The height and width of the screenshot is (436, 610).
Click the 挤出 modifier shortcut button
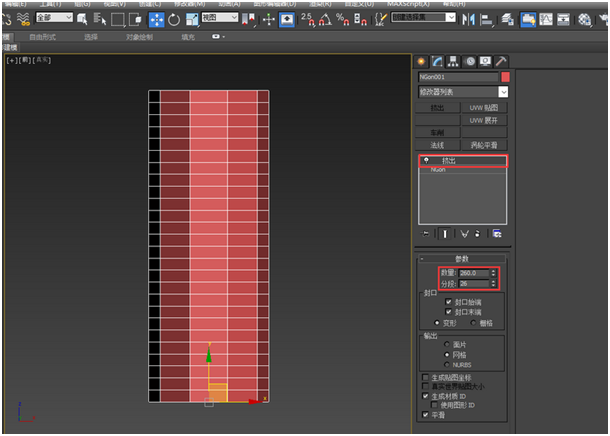tap(438, 108)
